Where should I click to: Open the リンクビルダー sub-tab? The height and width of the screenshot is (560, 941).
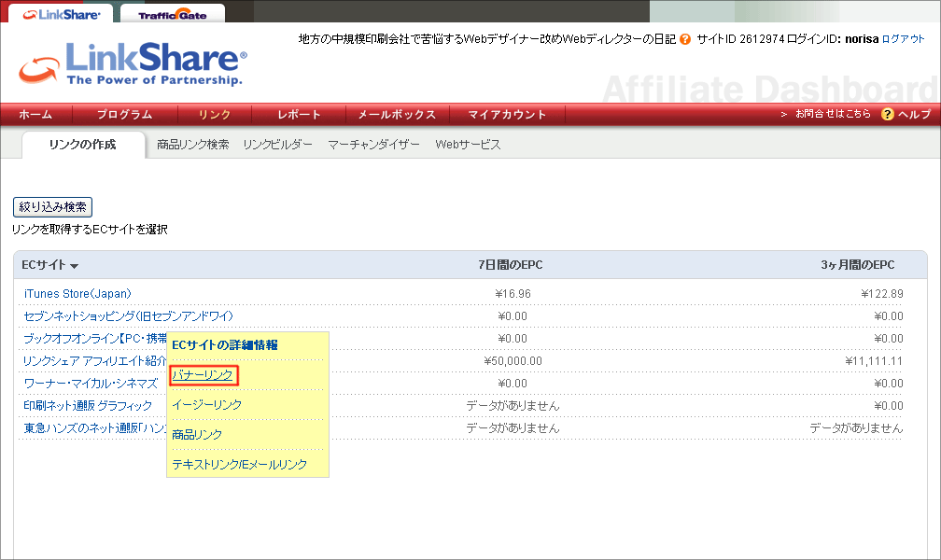(278, 145)
